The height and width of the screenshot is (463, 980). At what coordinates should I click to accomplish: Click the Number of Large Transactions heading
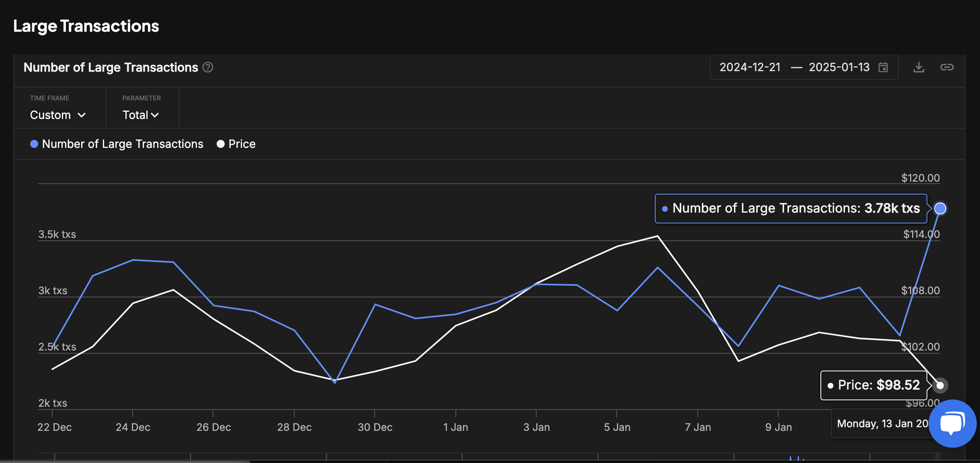tap(111, 67)
